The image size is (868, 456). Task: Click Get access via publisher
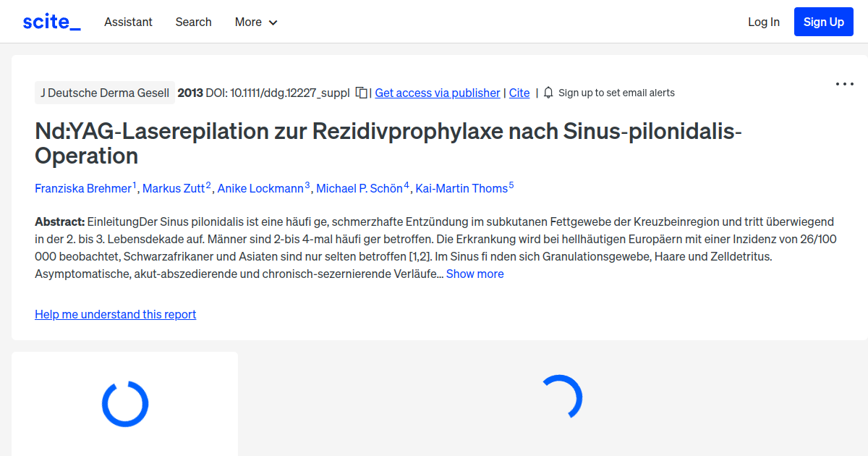pos(437,93)
